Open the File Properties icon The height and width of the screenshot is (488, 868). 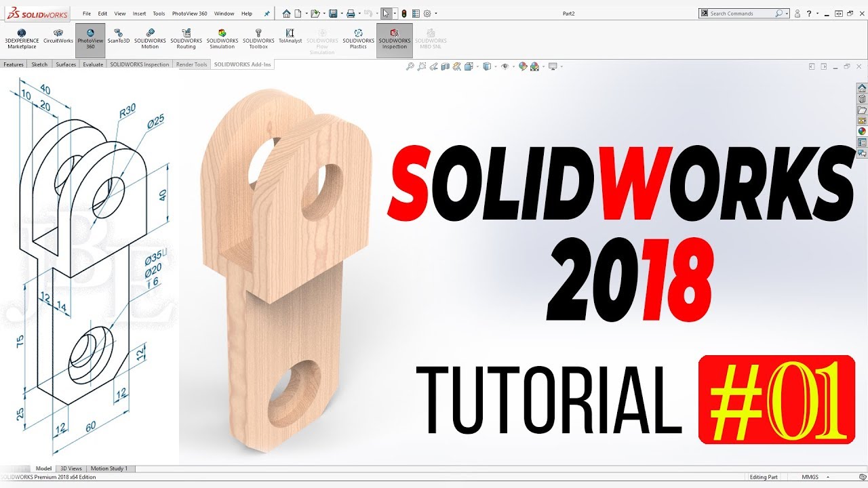coord(416,14)
